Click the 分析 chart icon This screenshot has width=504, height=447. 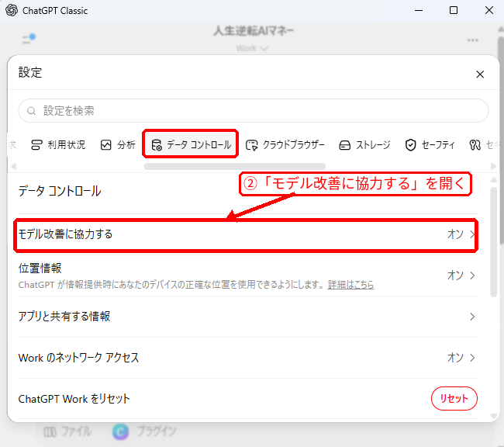point(105,145)
